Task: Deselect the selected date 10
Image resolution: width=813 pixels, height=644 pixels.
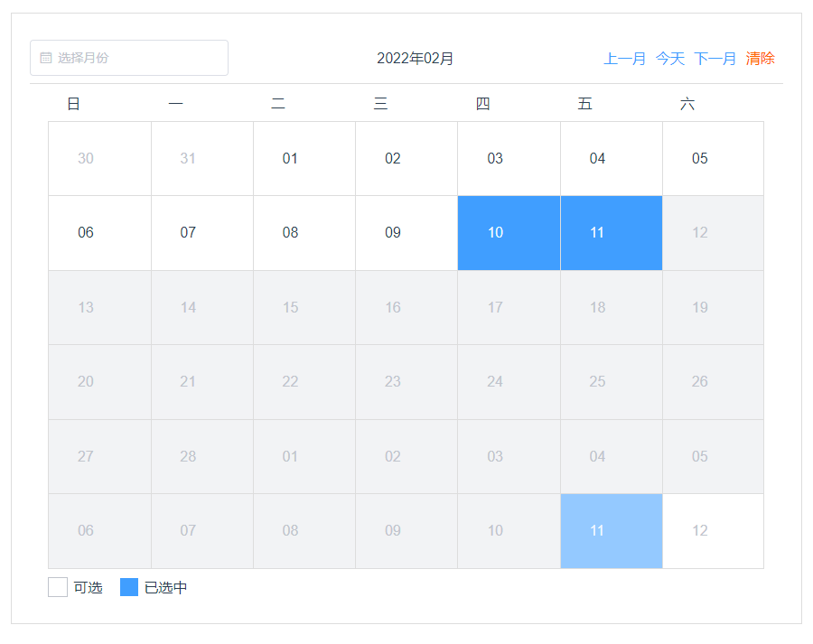Action: click(x=509, y=233)
